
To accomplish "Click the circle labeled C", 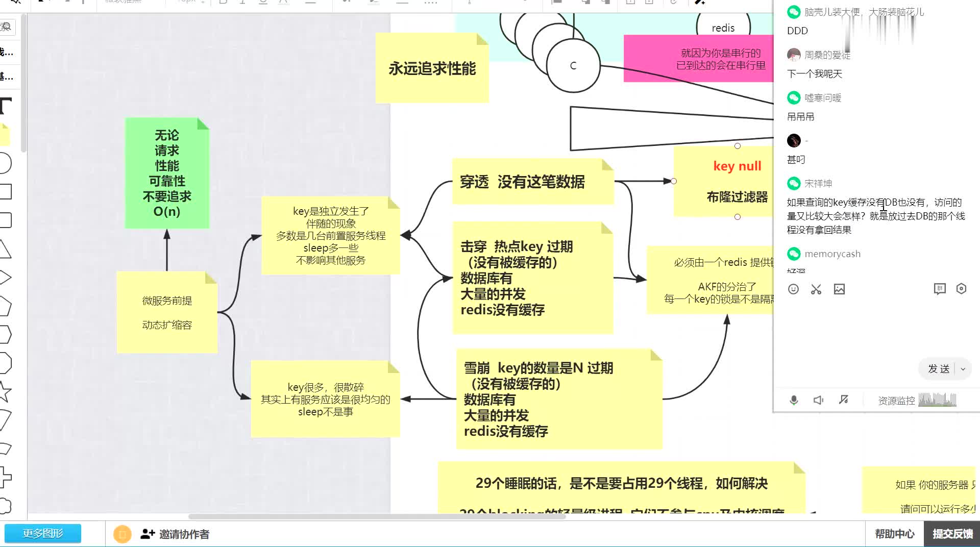I will pyautogui.click(x=573, y=66).
